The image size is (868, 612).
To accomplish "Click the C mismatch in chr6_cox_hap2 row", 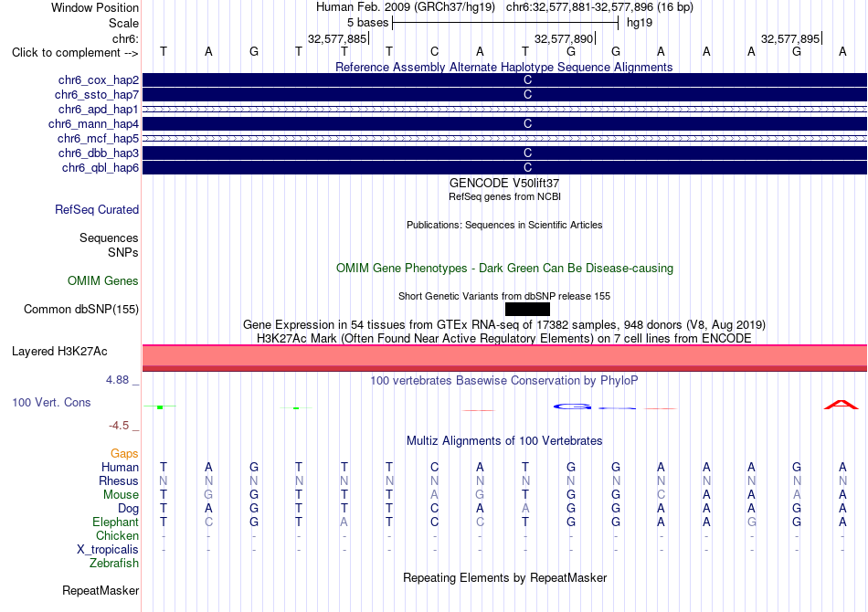I will (527, 80).
